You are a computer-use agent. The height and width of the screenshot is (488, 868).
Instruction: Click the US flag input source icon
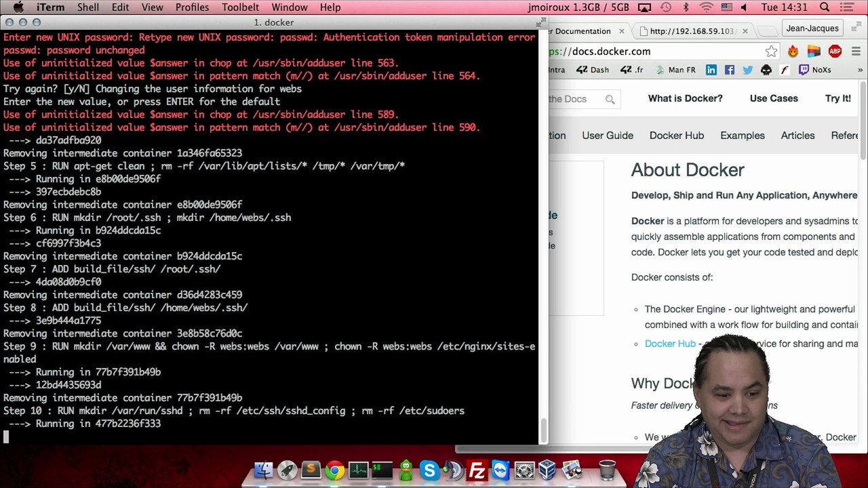[726, 7]
